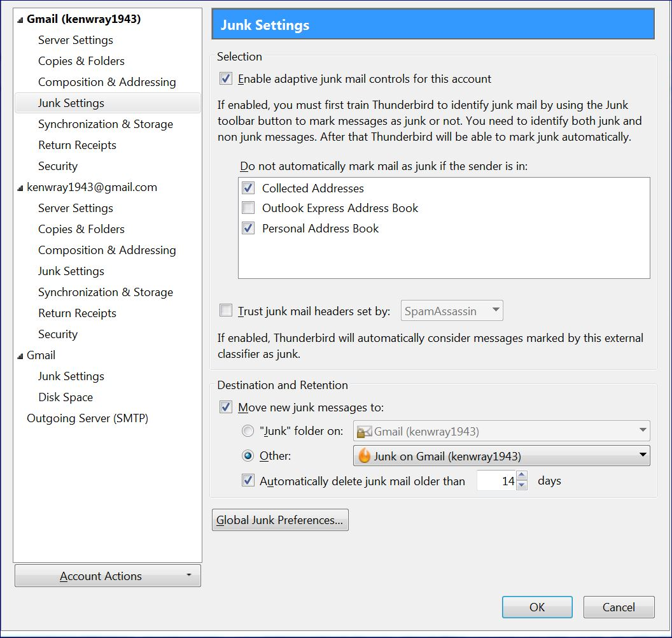Open Copies & Folders under Gmail (kenwray1943)
This screenshot has height=638, width=672.
pos(81,61)
